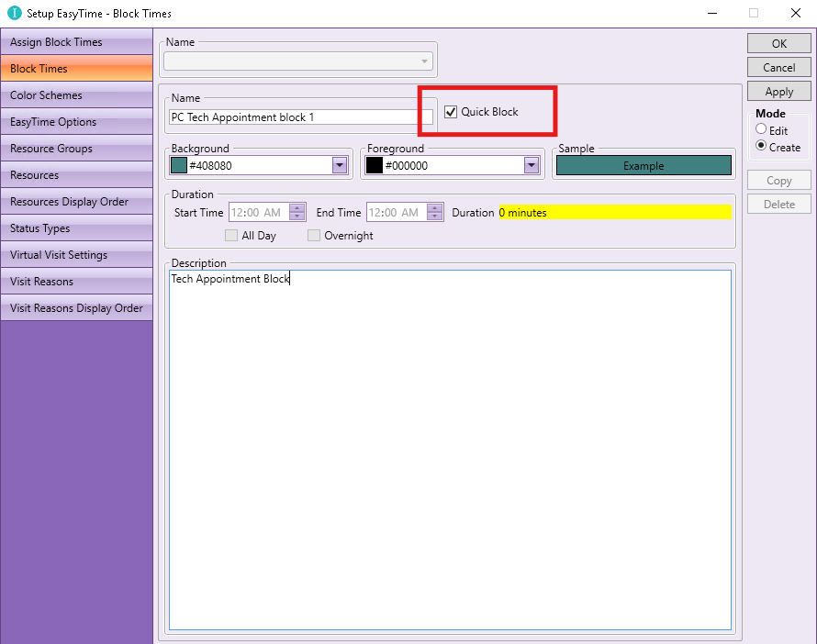Select Visit Reasons Display Order
Viewport: 817px width, 644px height.
[x=76, y=308]
